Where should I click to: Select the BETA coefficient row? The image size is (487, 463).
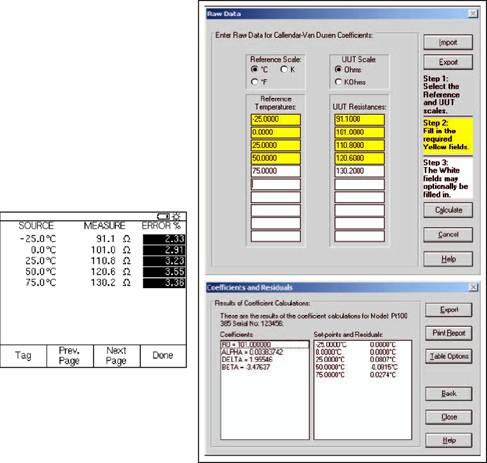(x=265, y=367)
